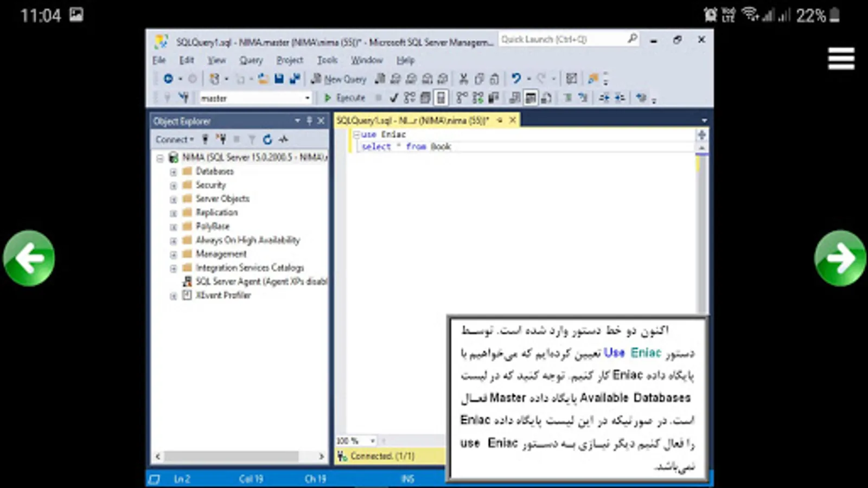Collapse the NIMA server node
Image resolution: width=868 pixels, height=488 pixels.
160,158
